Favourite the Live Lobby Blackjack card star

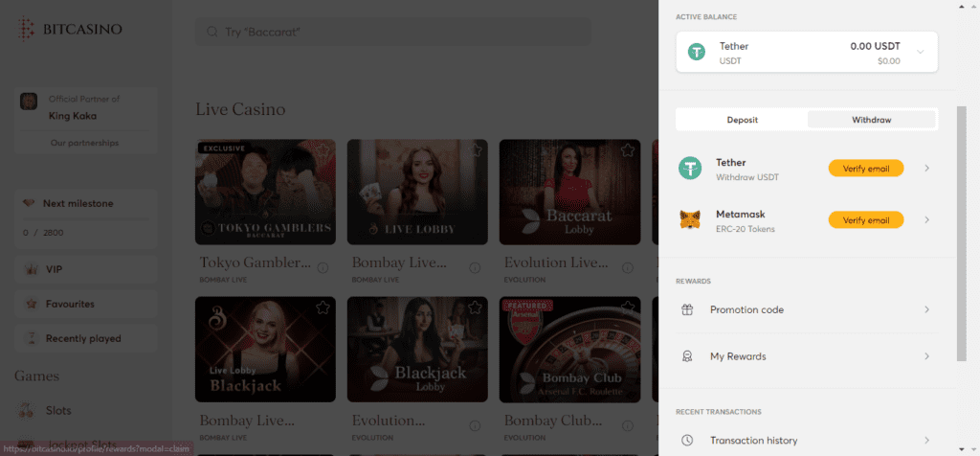[x=323, y=308]
